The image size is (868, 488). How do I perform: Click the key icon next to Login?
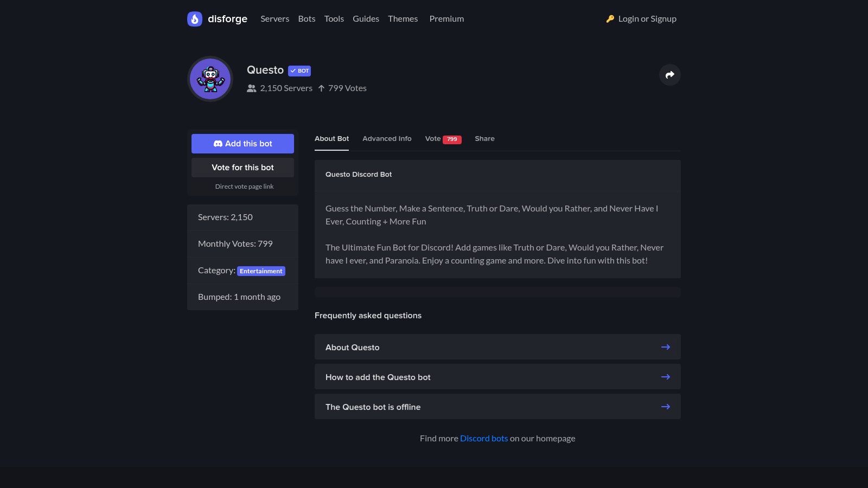(610, 18)
